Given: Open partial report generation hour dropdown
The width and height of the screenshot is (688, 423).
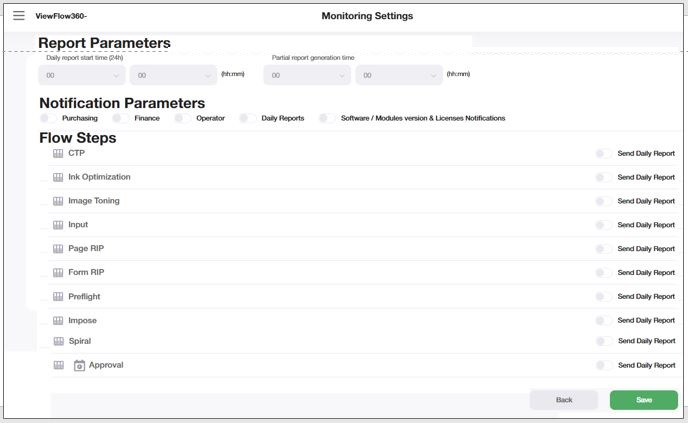Looking at the screenshot, I should [x=307, y=75].
